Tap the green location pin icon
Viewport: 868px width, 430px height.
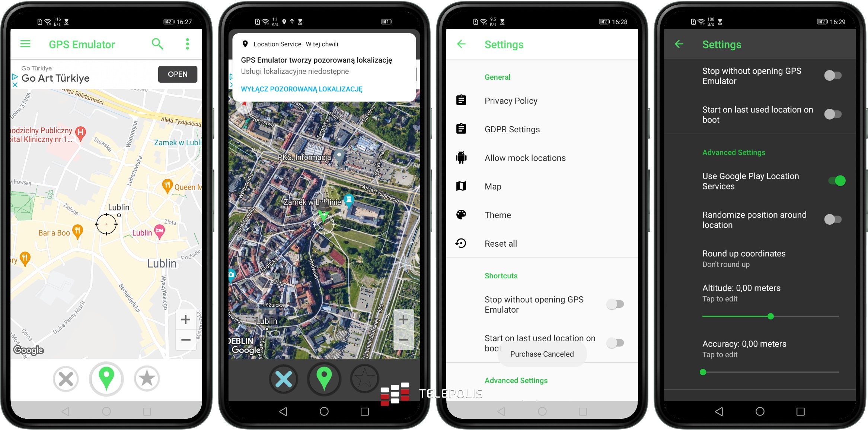[x=106, y=378]
